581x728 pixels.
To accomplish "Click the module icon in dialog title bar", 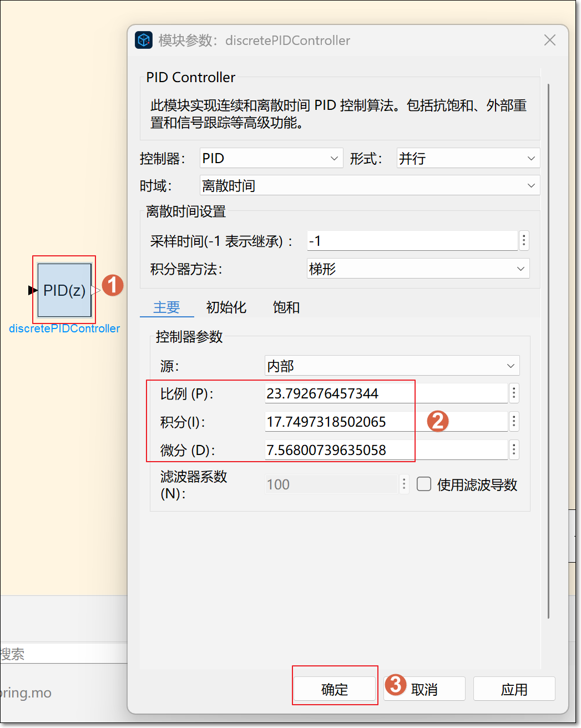I will pyautogui.click(x=144, y=40).
